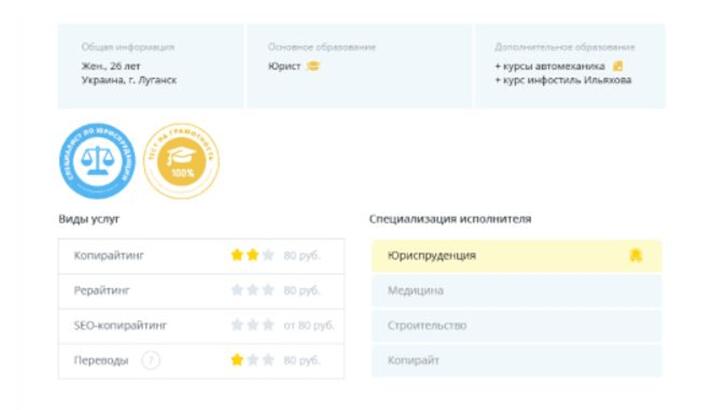Click the first star in SEO-копирайтинг row
The width and height of the screenshot is (709, 410).
(x=237, y=325)
